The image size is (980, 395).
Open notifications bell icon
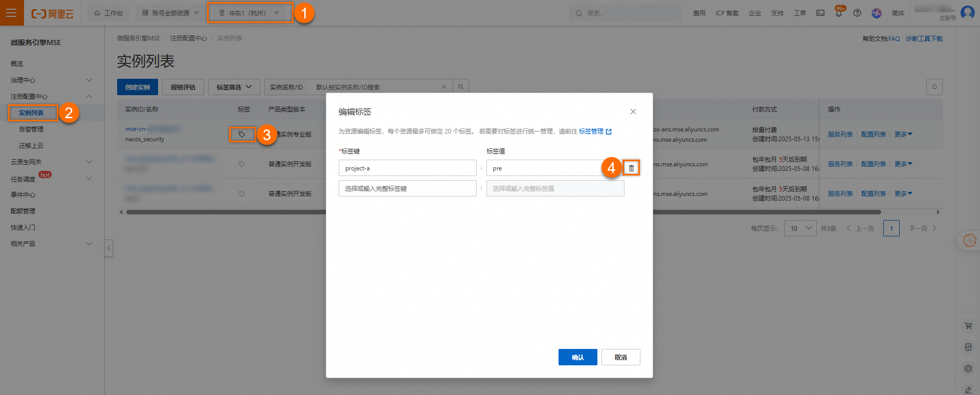[838, 13]
